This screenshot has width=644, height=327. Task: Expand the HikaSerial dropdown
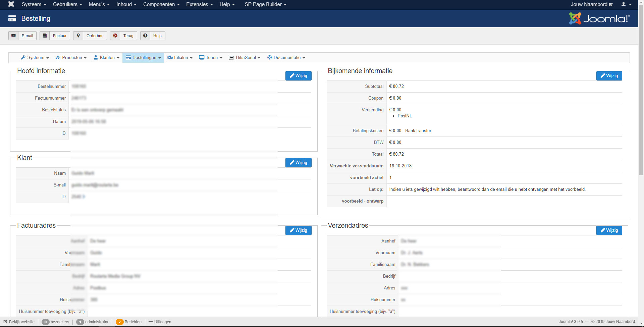click(245, 58)
